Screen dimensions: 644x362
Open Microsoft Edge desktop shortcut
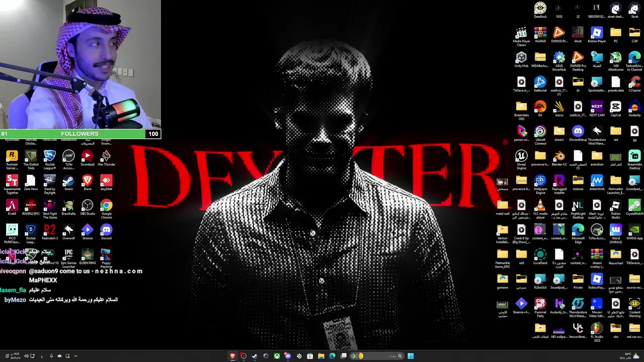pos(578,234)
